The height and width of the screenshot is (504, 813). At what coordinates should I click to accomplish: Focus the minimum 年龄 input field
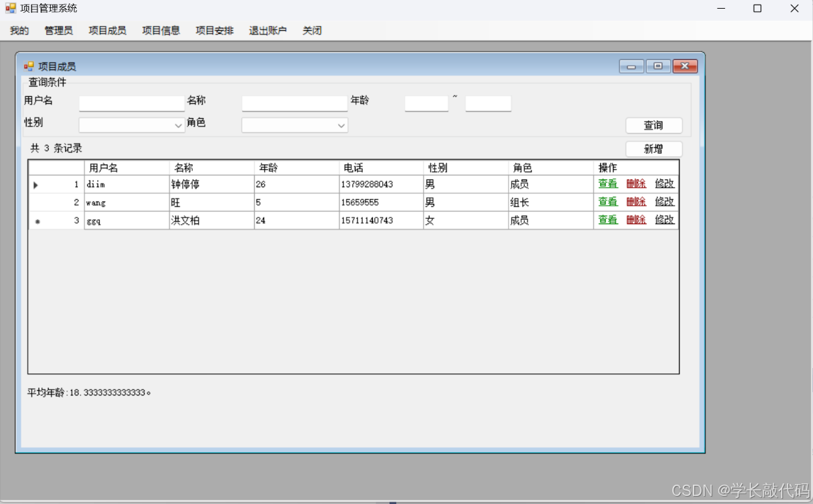point(426,103)
